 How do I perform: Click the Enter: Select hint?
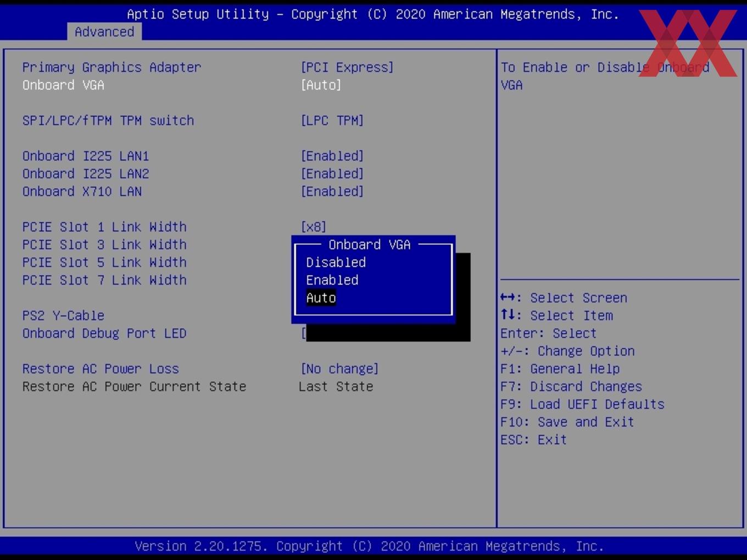[x=548, y=333]
